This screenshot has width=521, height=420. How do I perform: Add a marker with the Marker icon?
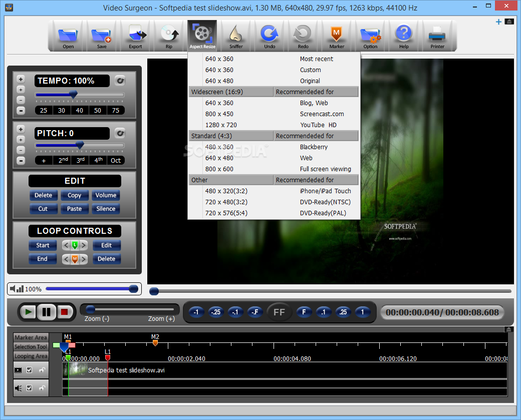[337, 36]
